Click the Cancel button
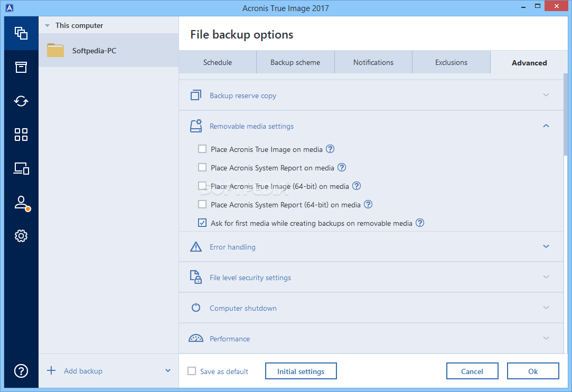 point(472,371)
